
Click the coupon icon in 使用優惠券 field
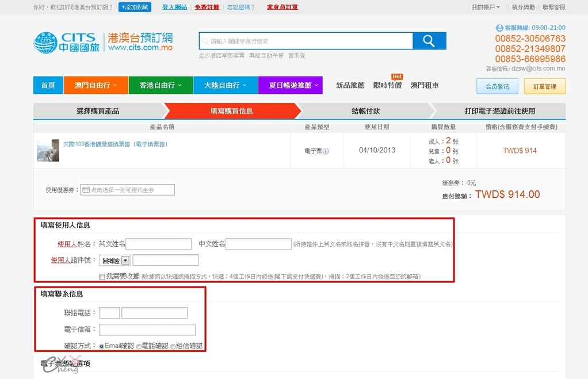click(x=86, y=190)
